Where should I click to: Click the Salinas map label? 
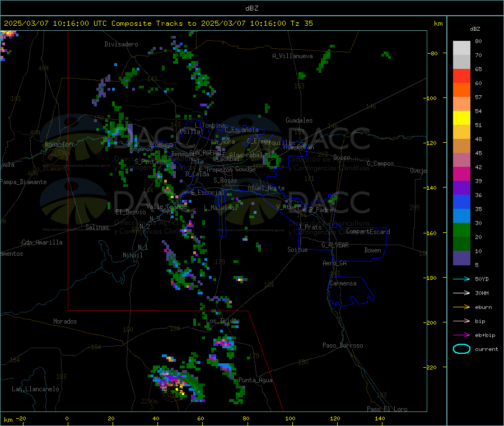tap(97, 227)
